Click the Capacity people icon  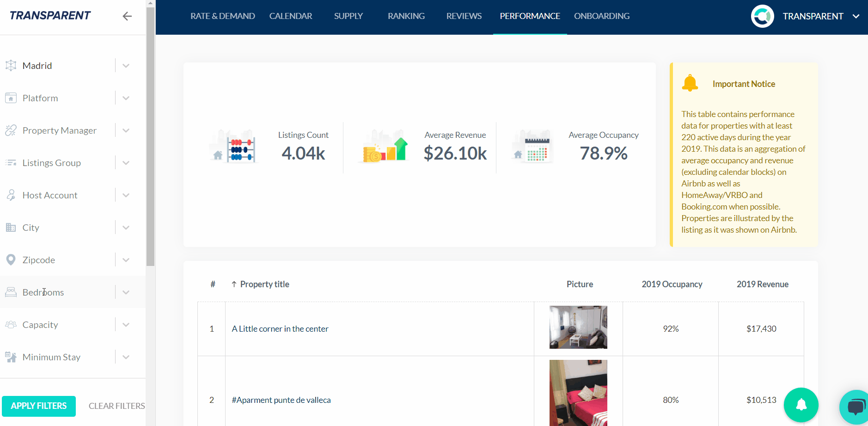[x=11, y=325]
